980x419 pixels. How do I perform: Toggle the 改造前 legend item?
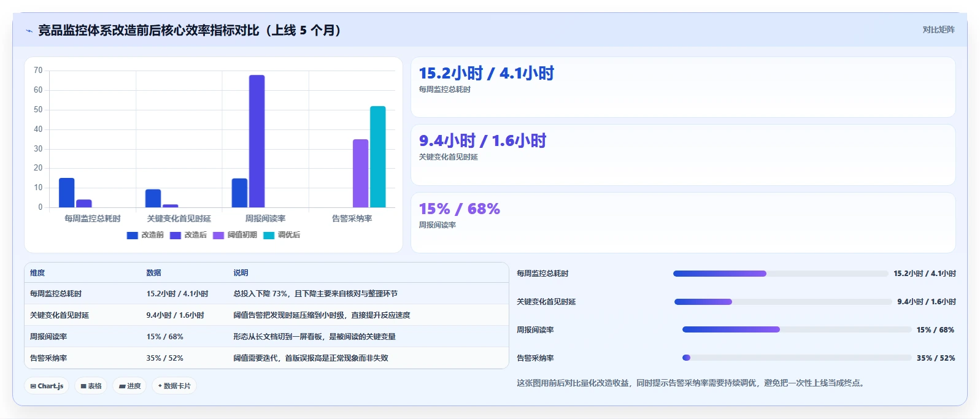pyautogui.click(x=145, y=235)
